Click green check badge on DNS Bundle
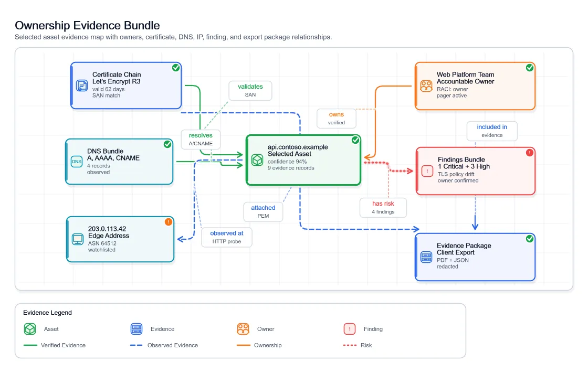The image size is (588, 373). (167, 144)
